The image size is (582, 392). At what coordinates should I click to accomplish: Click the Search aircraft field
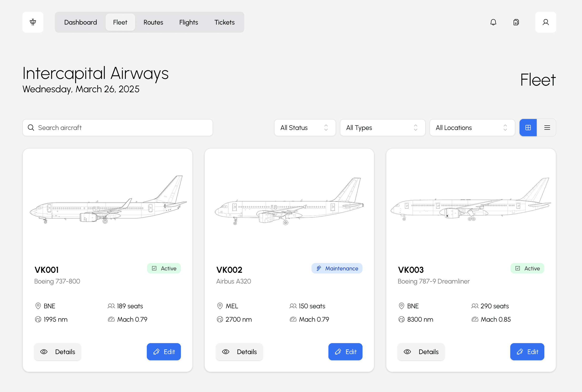(123, 128)
